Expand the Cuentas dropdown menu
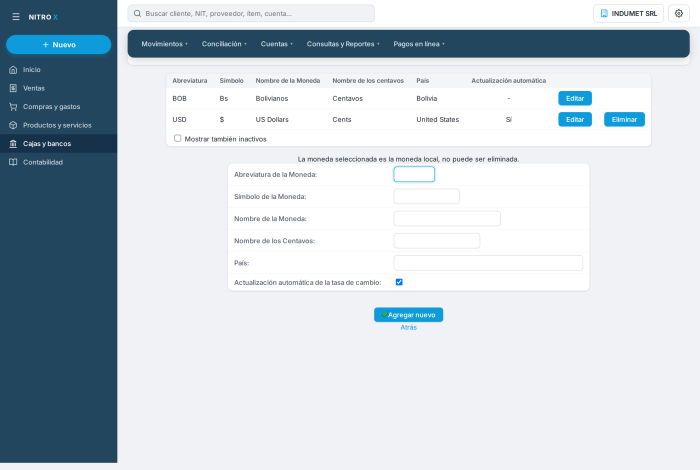 tap(277, 44)
